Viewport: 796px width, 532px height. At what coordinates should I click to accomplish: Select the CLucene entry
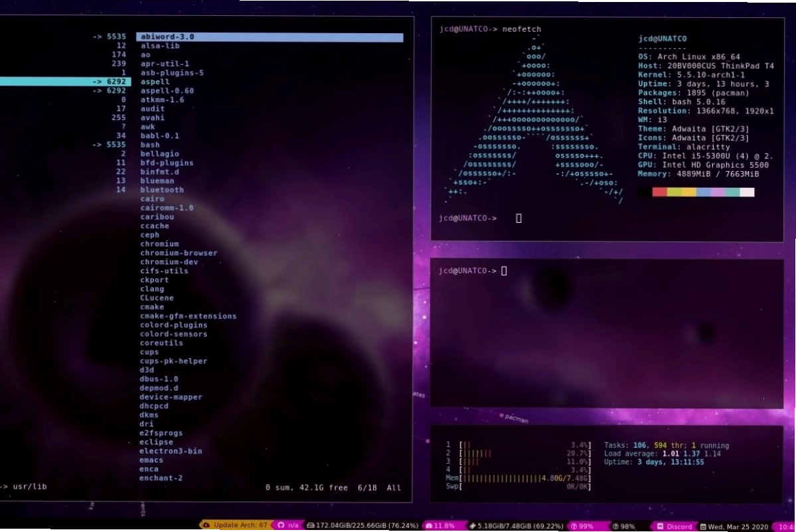coord(157,298)
